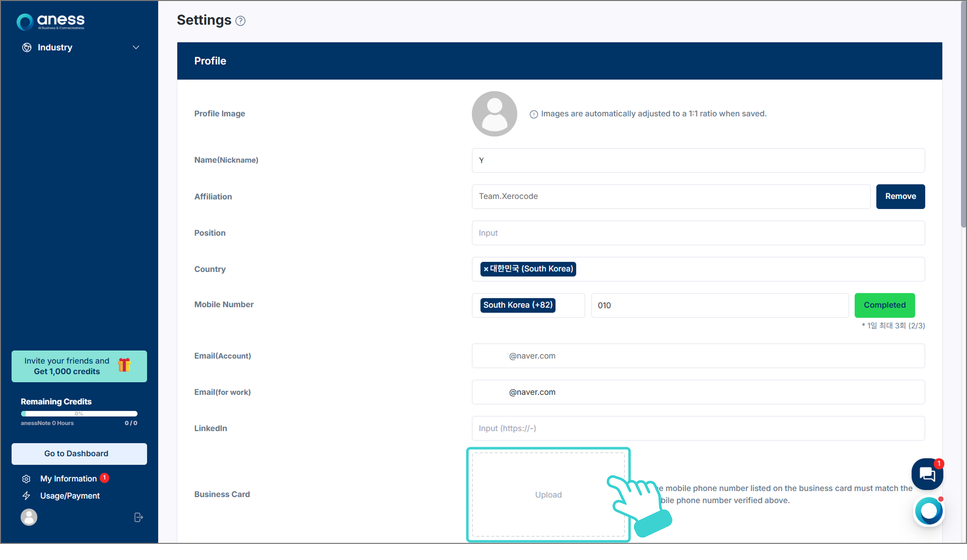Click the aness logo
The height and width of the screenshot is (560, 967).
point(51,21)
